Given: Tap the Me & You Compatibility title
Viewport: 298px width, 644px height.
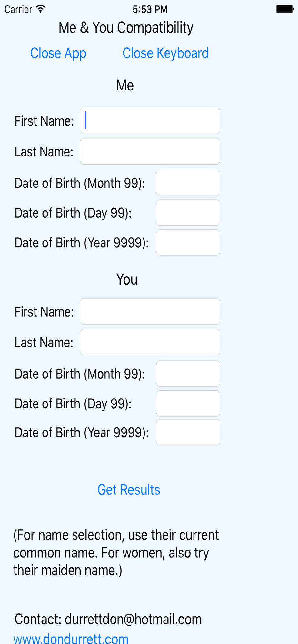Looking at the screenshot, I should [126, 28].
